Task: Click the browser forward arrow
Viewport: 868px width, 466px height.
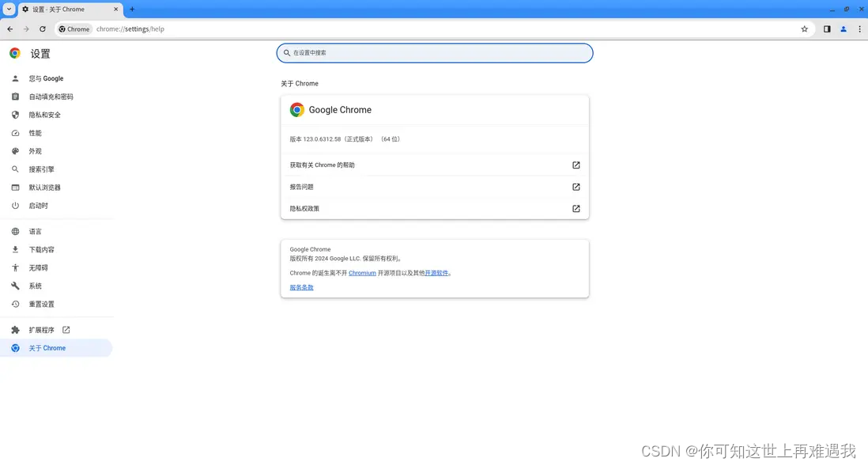Action: pos(26,28)
